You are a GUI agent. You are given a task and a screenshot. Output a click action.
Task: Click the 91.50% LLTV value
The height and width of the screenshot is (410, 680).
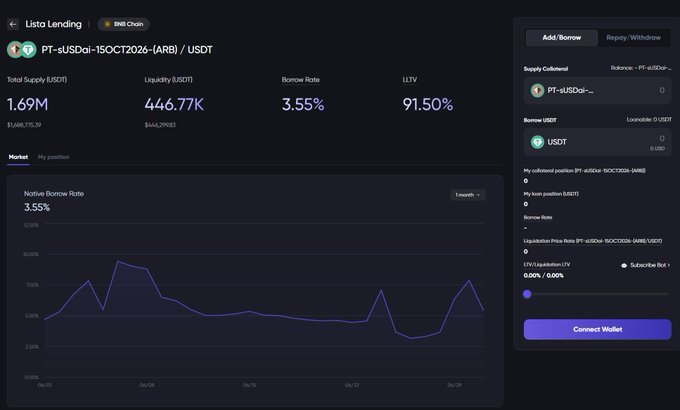[428, 105]
